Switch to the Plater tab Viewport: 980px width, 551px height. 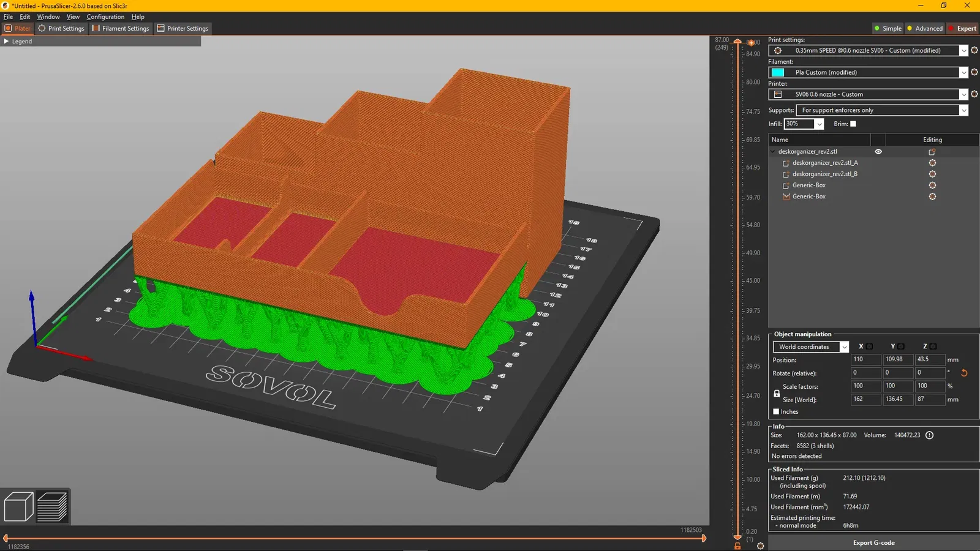coord(17,29)
